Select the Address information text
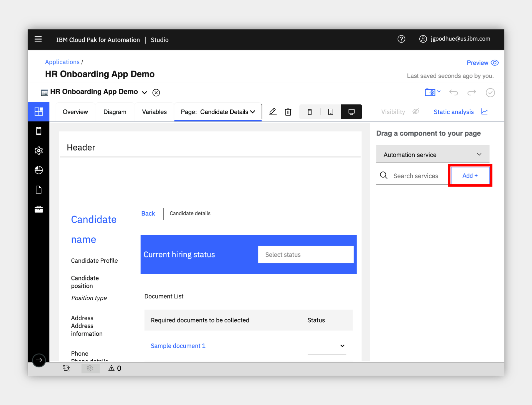The width and height of the screenshot is (532, 405). point(87,330)
